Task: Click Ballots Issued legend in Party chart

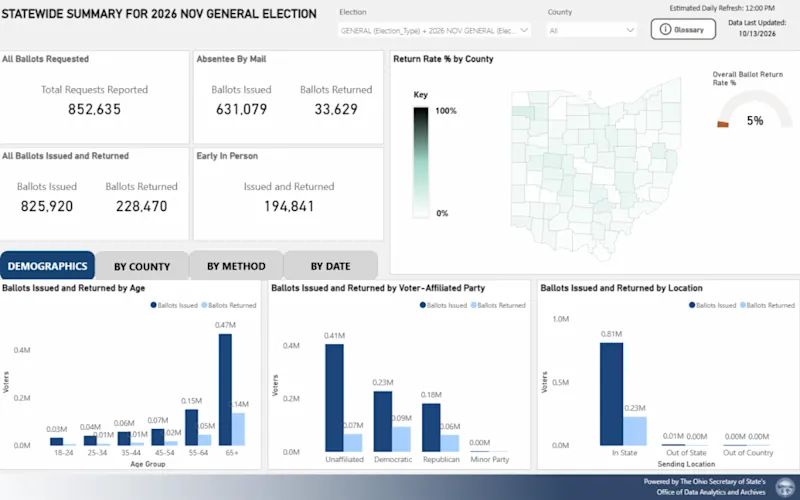Action: tap(443, 305)
